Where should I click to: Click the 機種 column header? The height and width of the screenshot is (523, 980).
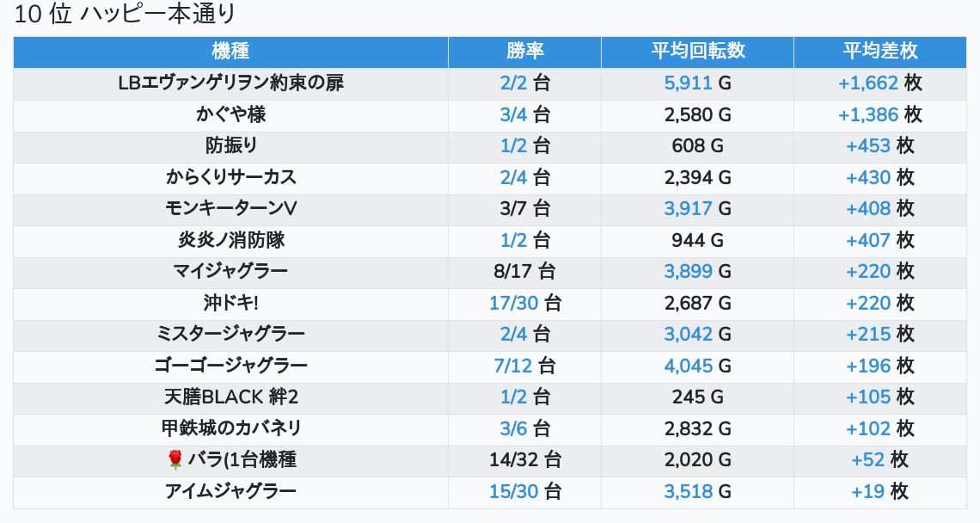tap(230, 52)
